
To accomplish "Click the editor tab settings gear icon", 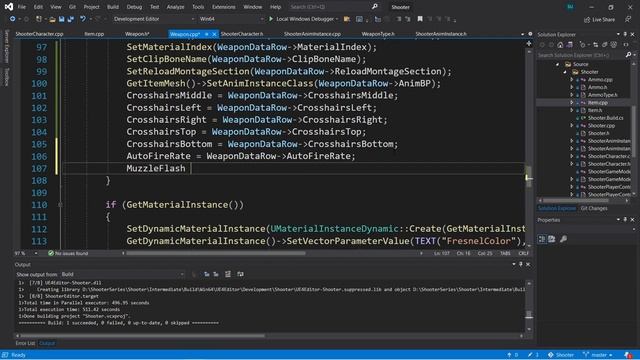I will 530,34.
